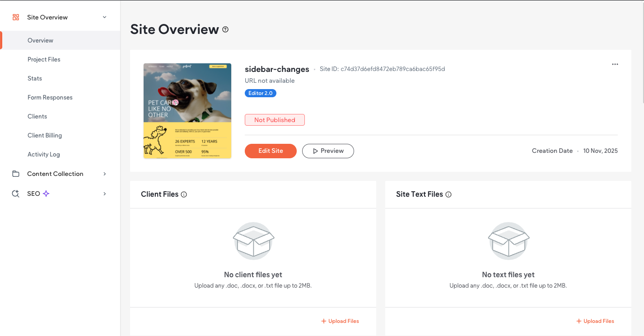Click the Site Text Files info icon
This screenshot has height=336, width=644.
pos(448,194)
